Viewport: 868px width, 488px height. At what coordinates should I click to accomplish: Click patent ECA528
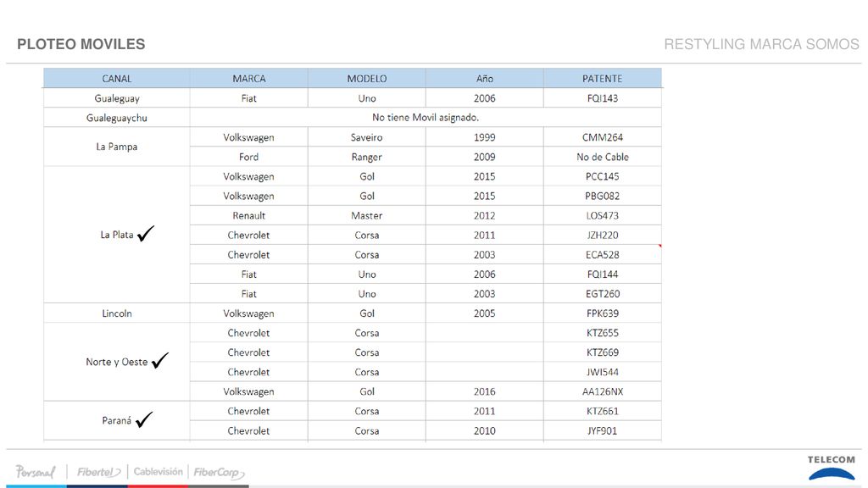tap(603, 254)
